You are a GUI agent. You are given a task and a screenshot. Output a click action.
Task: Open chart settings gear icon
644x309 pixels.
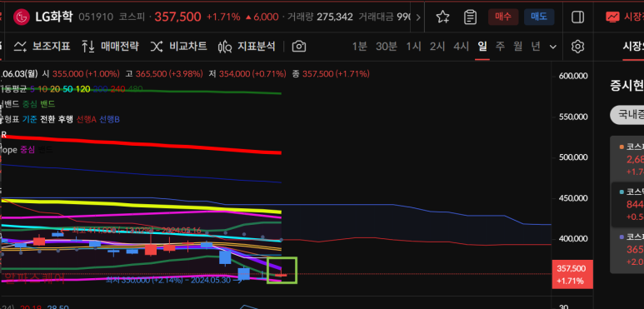[x=577, y=47]
